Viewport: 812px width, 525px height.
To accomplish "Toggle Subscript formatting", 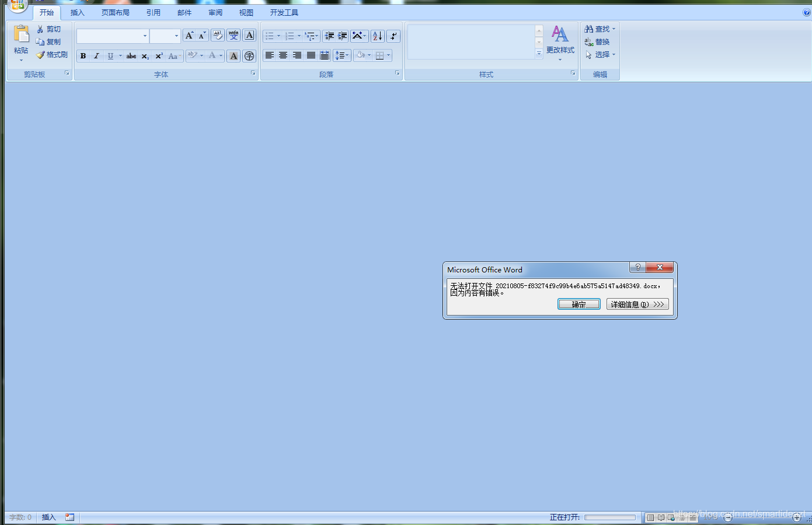I will click(145, 56).
